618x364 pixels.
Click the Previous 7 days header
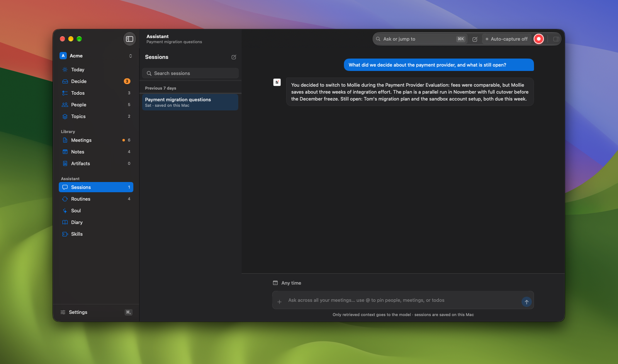[161, 88]
